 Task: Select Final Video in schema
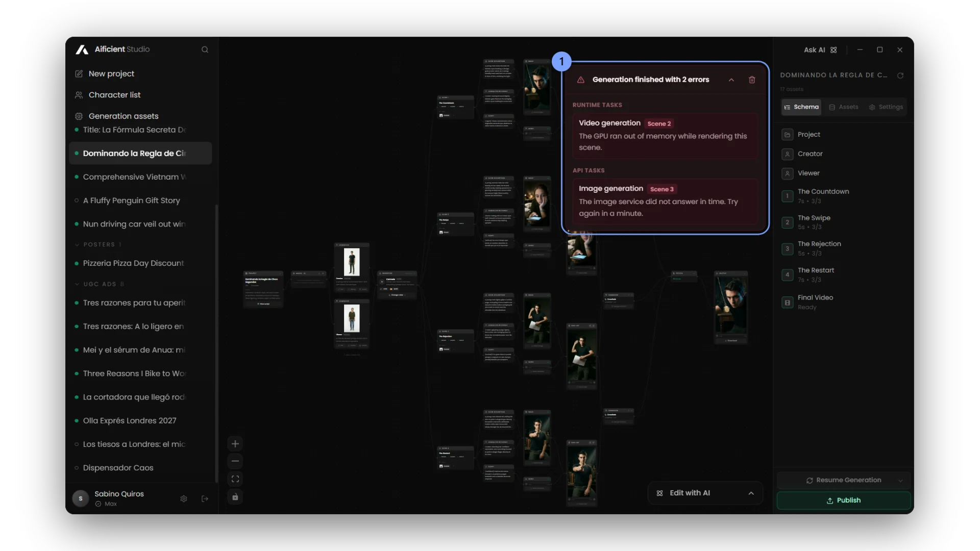[x=844, y=302]
